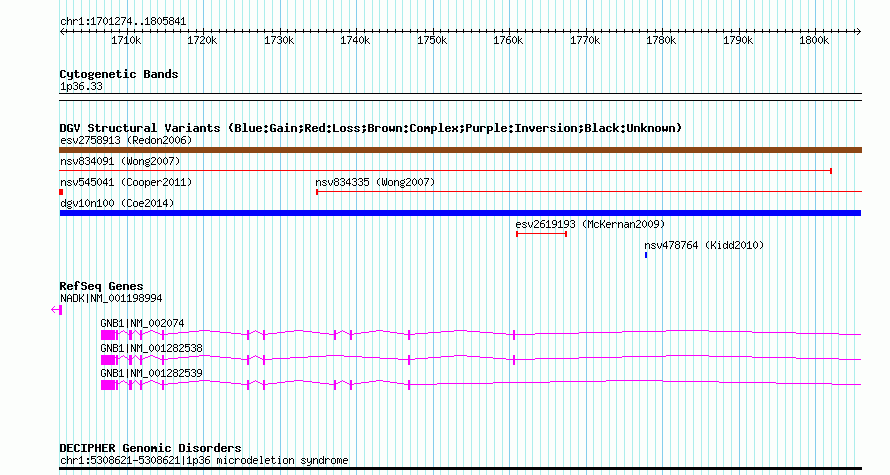Click the 1790k ruler tick label

click(x=738, y=41)
